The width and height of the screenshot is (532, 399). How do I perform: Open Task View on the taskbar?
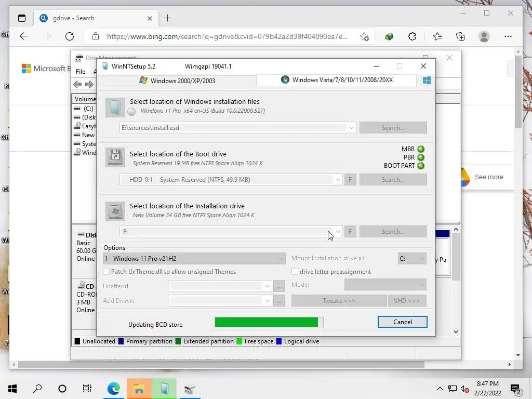point(87,389)
